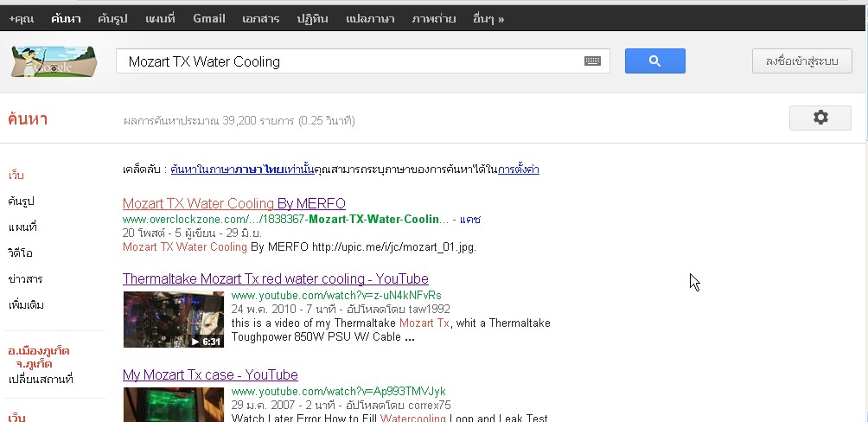Click the อ.เมืองภูเก็ต จ.ภูเก็ต location text
The height and width of the screenshot is (422, 868).
(39, 357)
